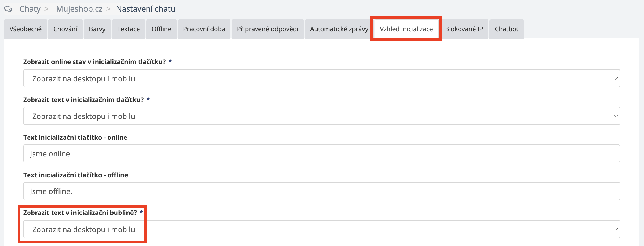
Task: Open the Chaty breadcrumb link
Action: (x=30, y=9)
